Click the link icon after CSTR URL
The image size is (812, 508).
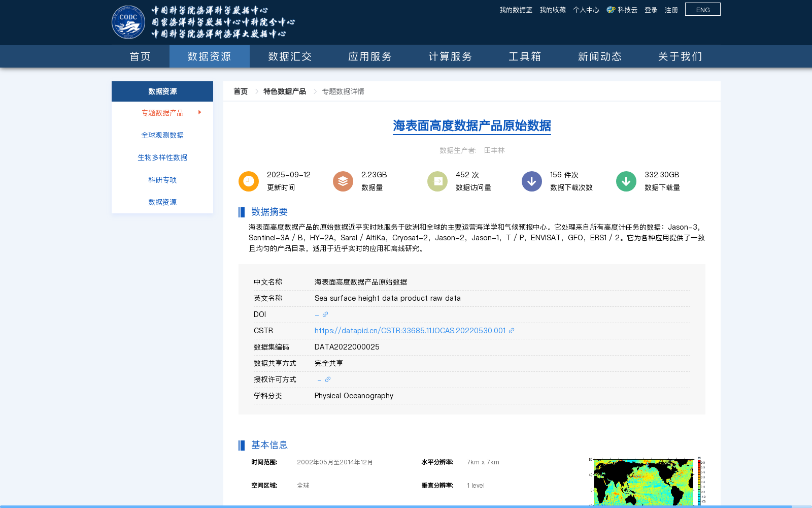512,331
